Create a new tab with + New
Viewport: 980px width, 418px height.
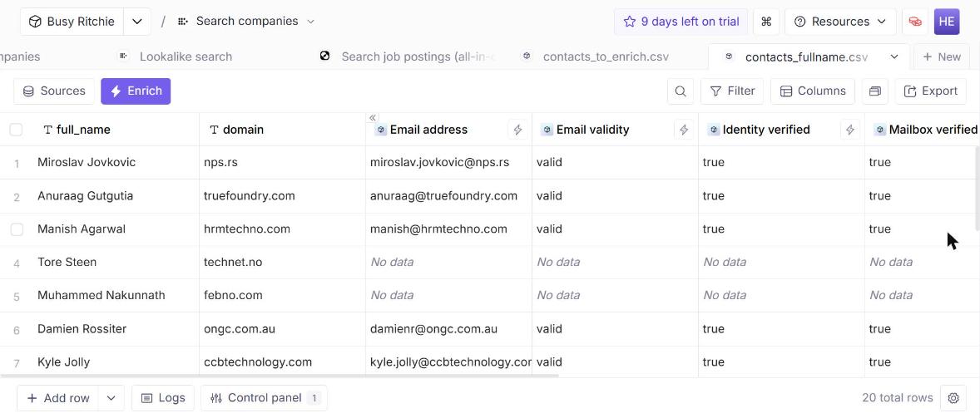tap(941, 57)
